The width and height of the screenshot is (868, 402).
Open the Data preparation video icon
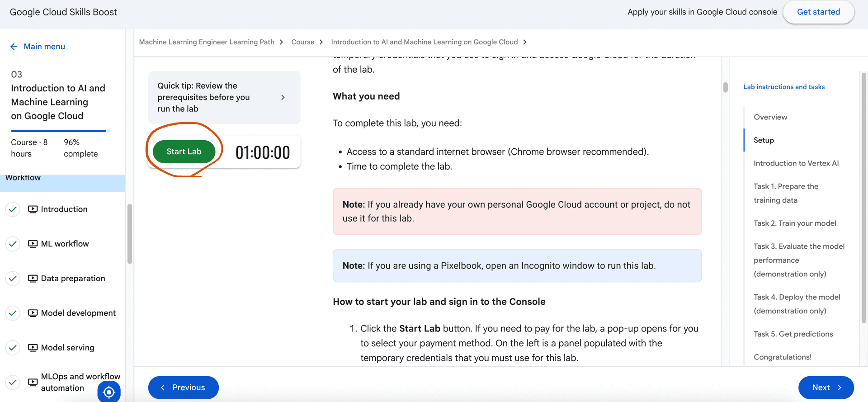[33, 279]
